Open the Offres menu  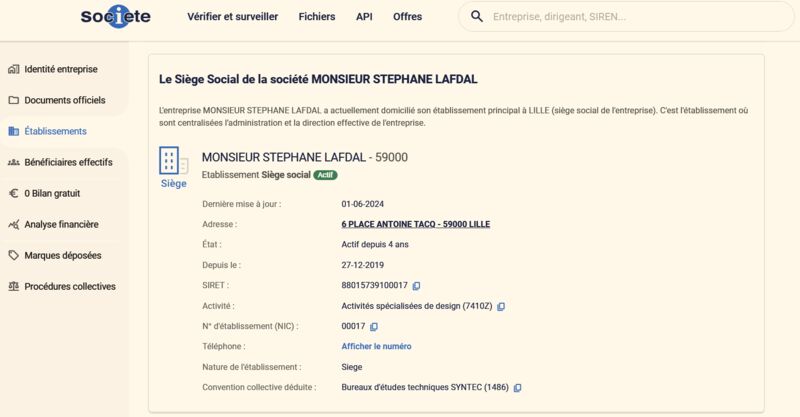(407, 16)
